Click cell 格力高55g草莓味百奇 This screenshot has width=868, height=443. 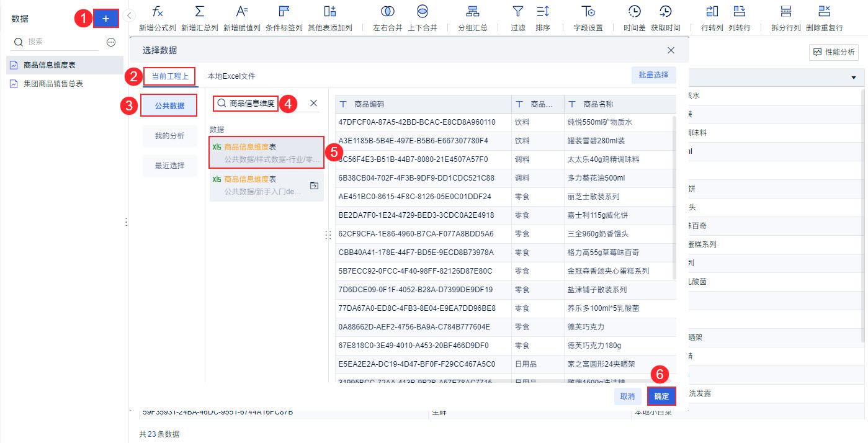tap(620, 253)
